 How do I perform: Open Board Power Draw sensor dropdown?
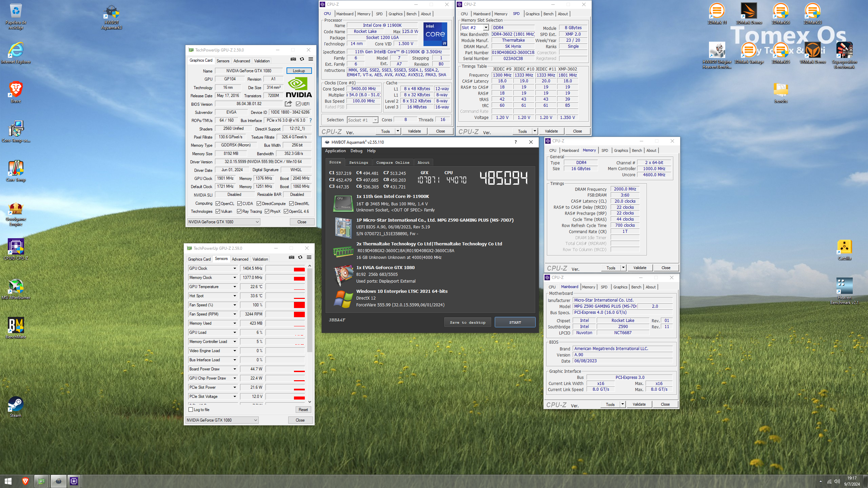click(235, 369)
